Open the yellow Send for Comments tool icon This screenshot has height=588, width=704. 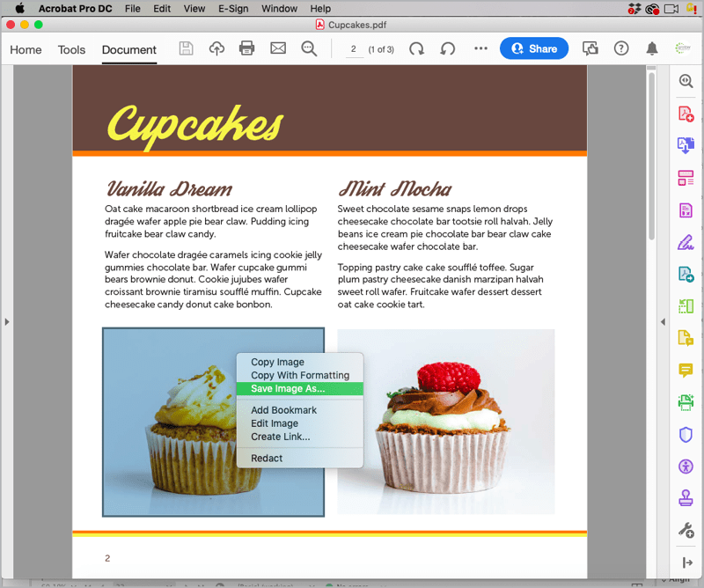[686, 338]
